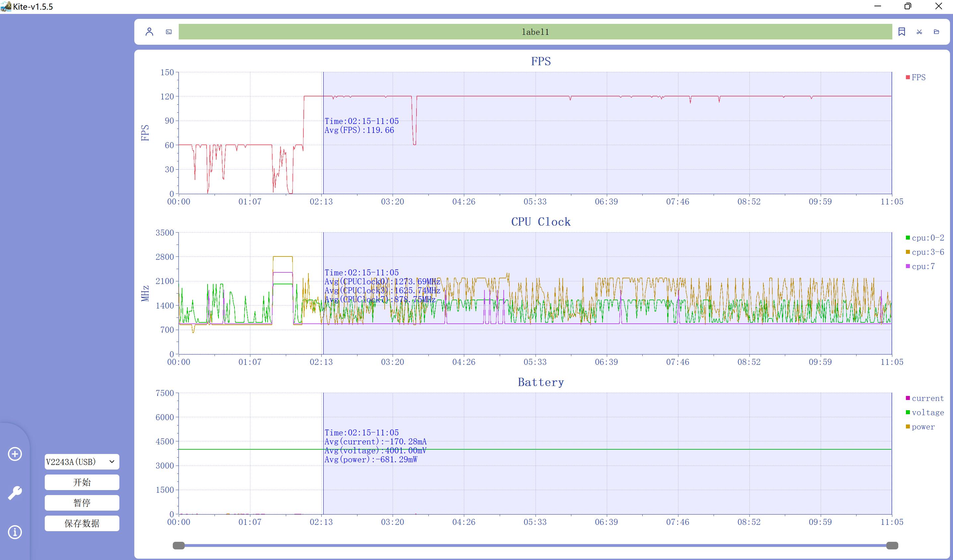Open the folder icon in top toolbar
Screen dimensions: 953x560
936,32
